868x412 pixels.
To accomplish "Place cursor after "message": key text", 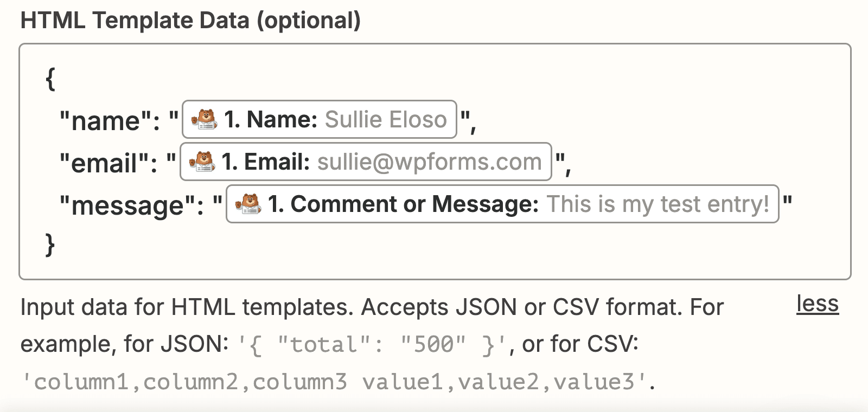I will [x=205, y=205].
